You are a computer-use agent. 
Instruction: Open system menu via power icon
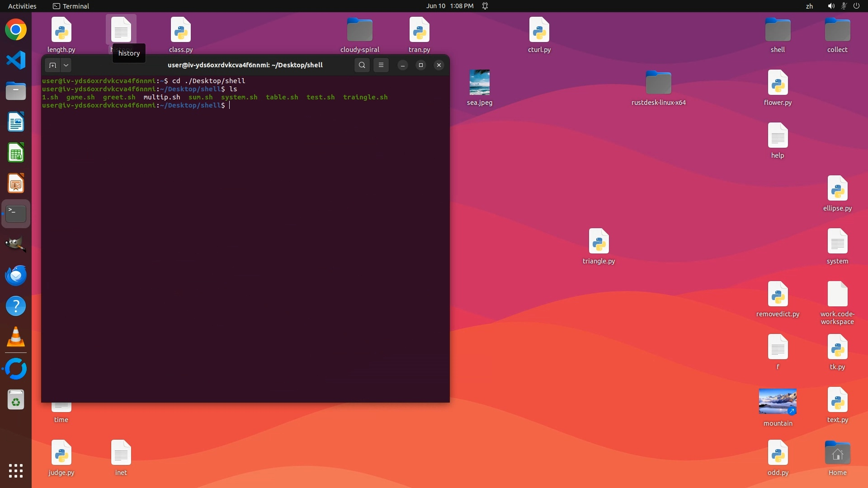coord(856,6)
